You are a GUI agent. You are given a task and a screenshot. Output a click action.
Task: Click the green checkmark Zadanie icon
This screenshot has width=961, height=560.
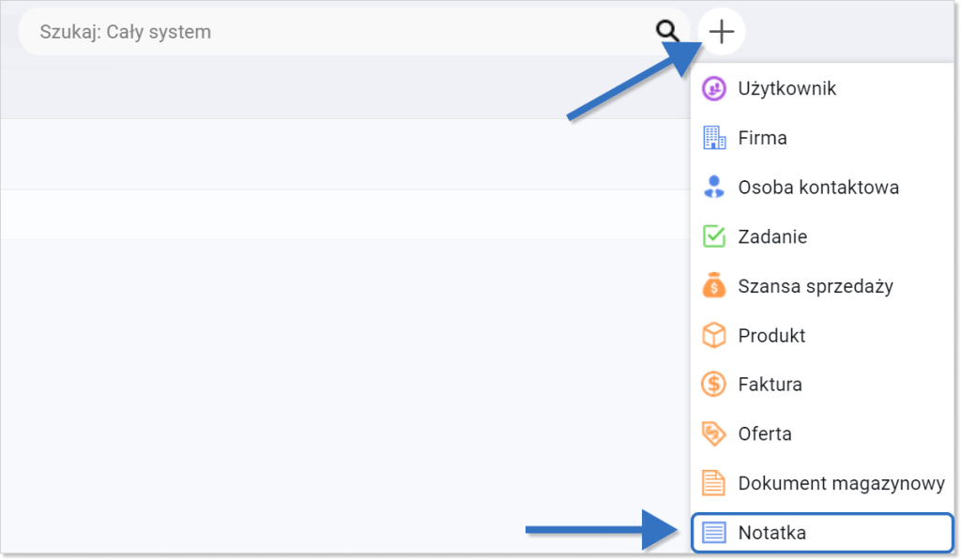tap(714, 236)
